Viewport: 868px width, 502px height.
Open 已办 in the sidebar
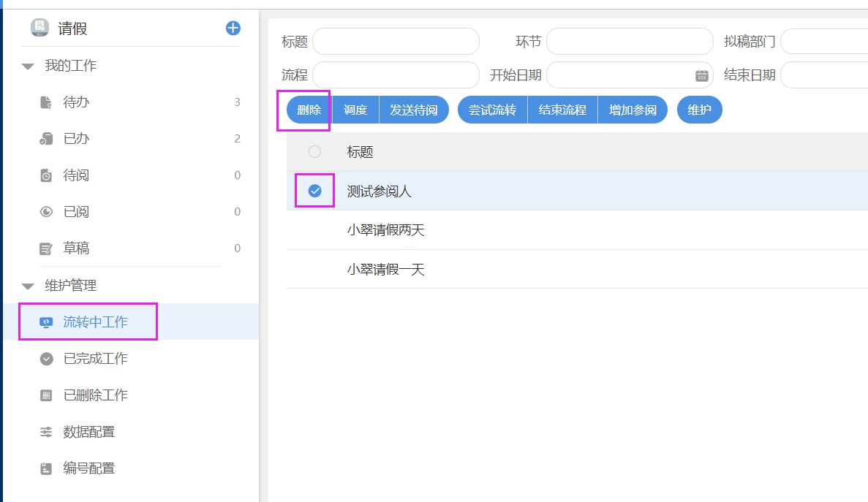[132, 139]
